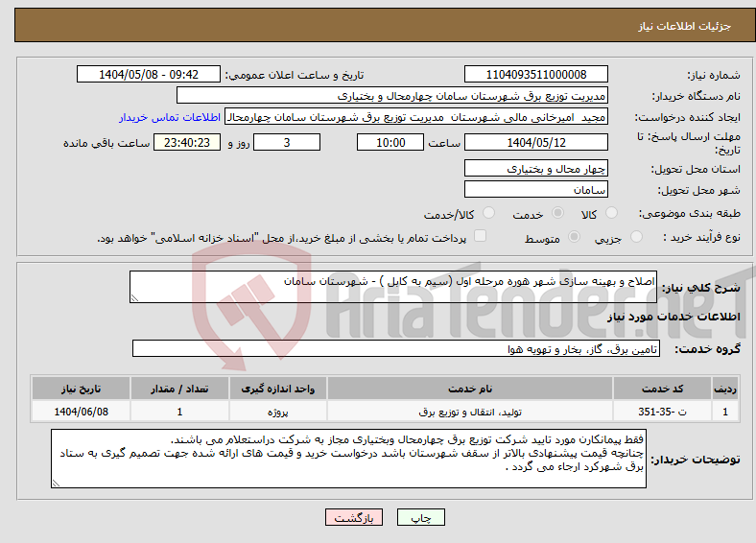Click the تاریخ و ساعت اعلان عمومی label
Viewport: 756px width, 543px height.
click(295, 75)
